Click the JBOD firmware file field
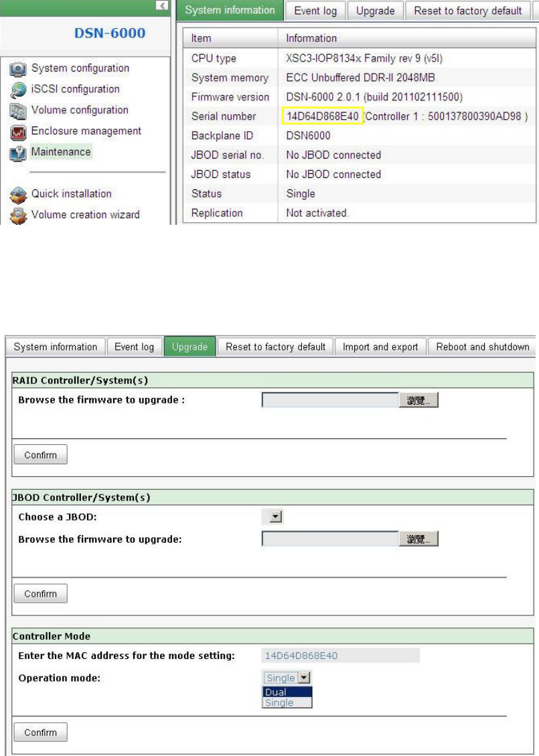The height and width of the screenshot is (756, 539). coord(330,539)
